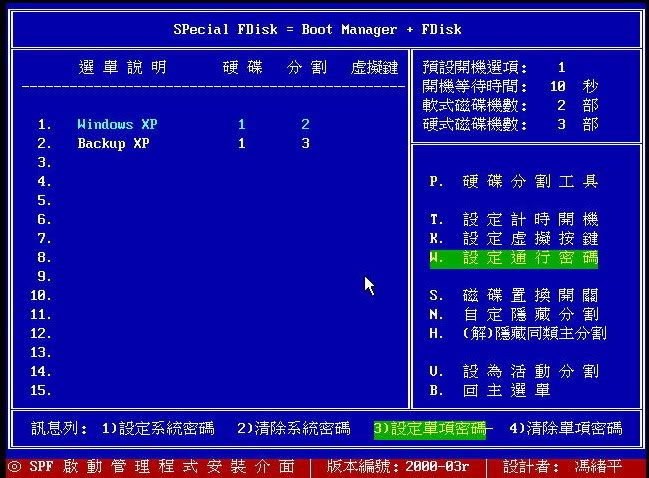This screenshot has height=478, width=649.
Task: Select boot entry 1. Windows XP
Action: coord(173,124)
